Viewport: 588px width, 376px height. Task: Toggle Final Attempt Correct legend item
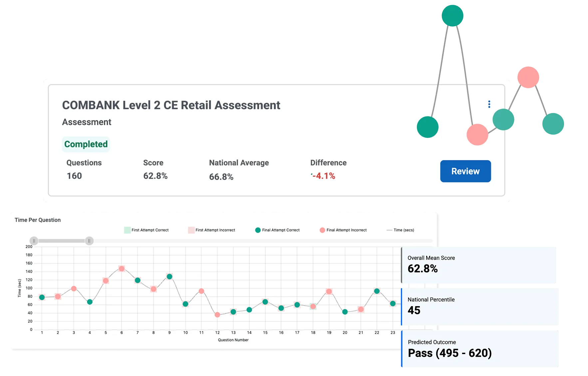[x=277, y=230]
